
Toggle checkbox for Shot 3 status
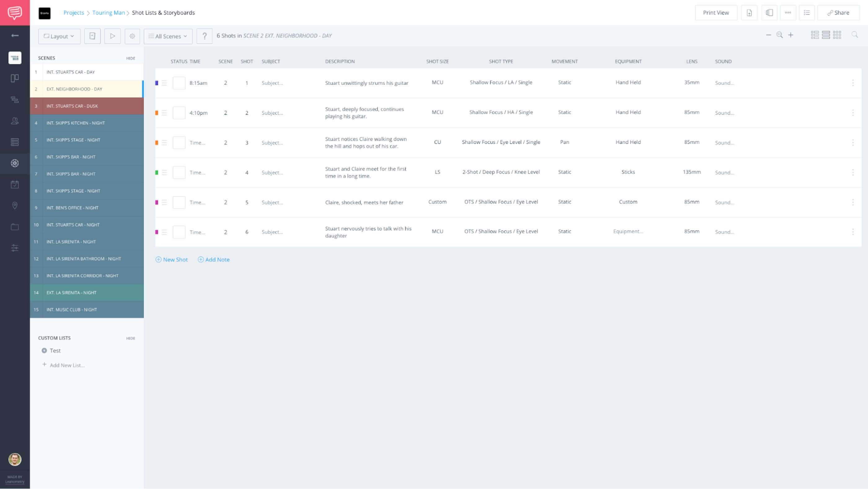178,142
